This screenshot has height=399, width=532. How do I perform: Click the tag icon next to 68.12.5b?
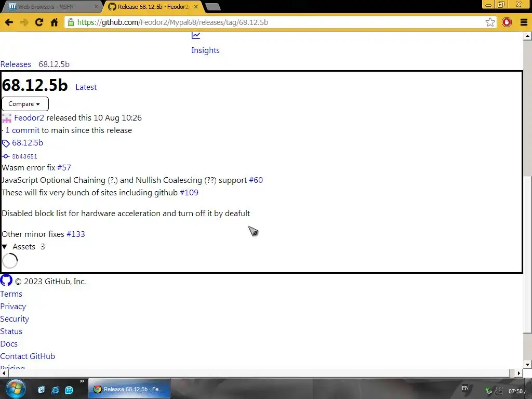[x=6, y=143]
